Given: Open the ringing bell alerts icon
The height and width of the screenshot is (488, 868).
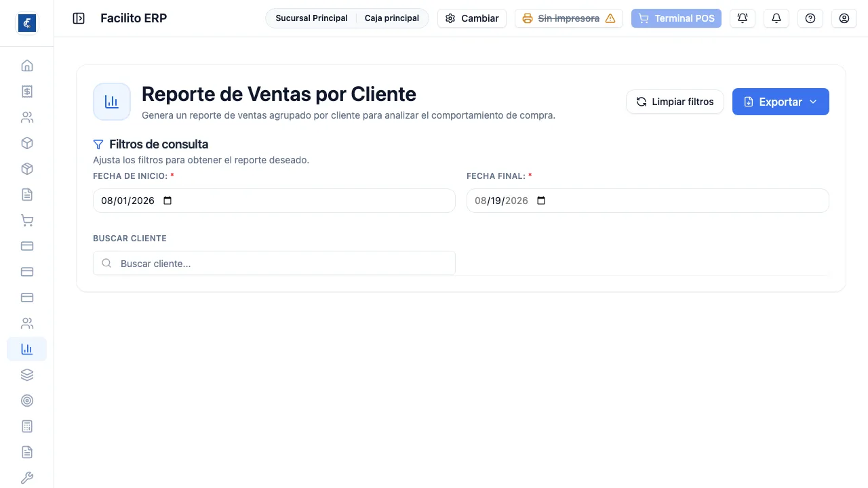Looking at the screenshot, I should point(743,18).
